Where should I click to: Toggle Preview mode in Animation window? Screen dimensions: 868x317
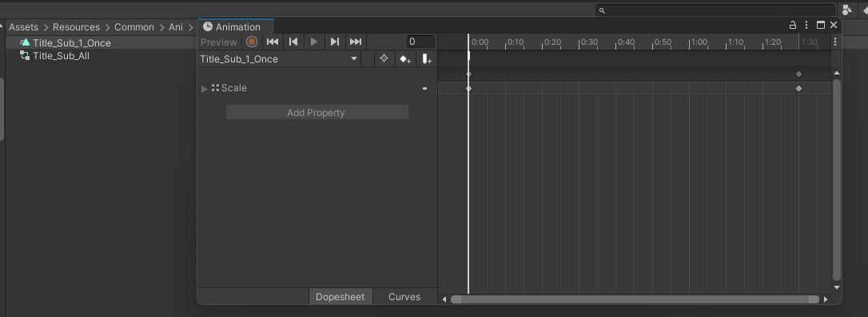[219, 42]
